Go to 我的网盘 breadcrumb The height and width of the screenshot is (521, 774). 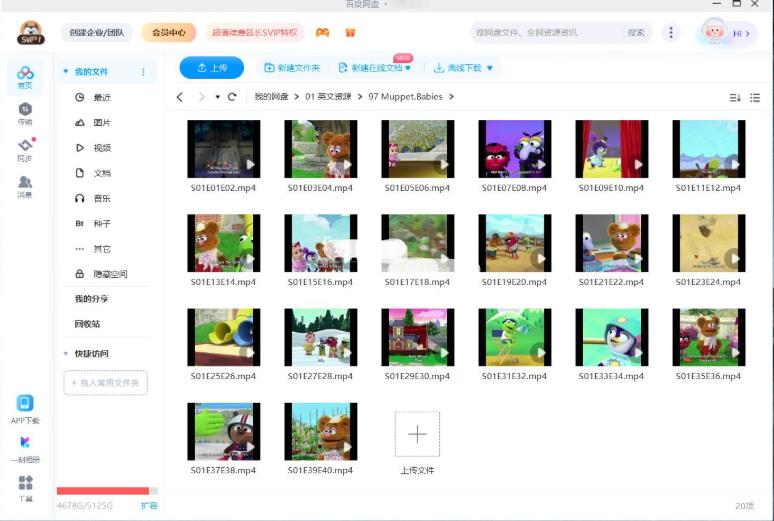pos(271,97)
